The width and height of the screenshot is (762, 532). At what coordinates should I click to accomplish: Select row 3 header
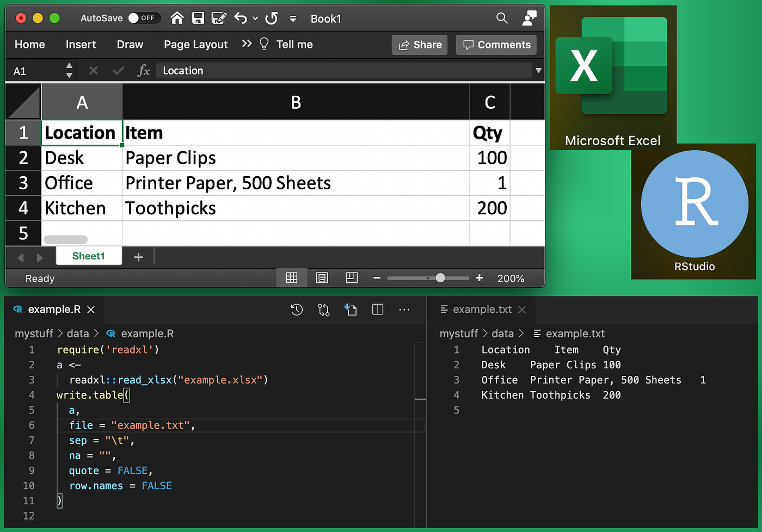tap(23, 183)
